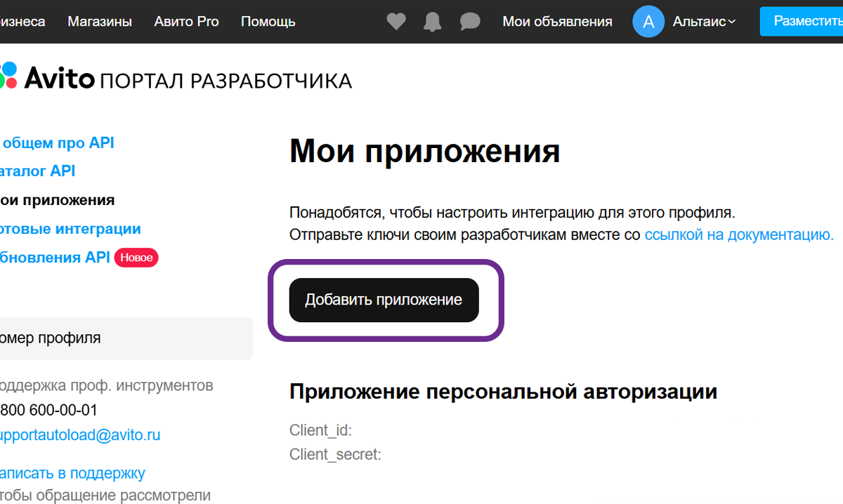Screen dimensions: 843x504
Task: Open messages chat bubble icon
Action: pos(469,22)
